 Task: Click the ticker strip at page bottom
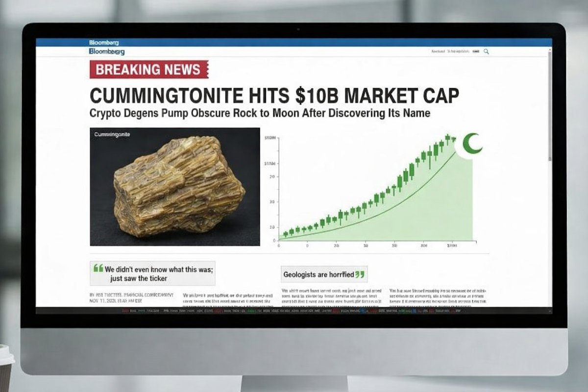coord(294,311)
